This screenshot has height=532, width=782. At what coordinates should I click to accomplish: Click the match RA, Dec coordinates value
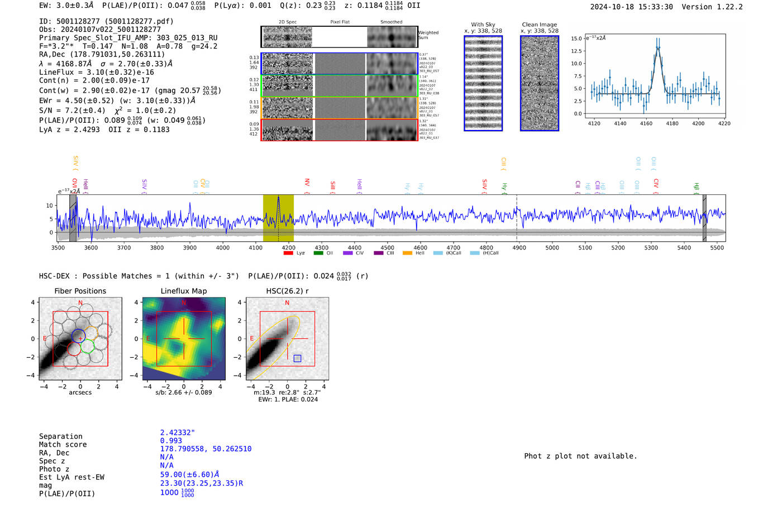(206, 449)
